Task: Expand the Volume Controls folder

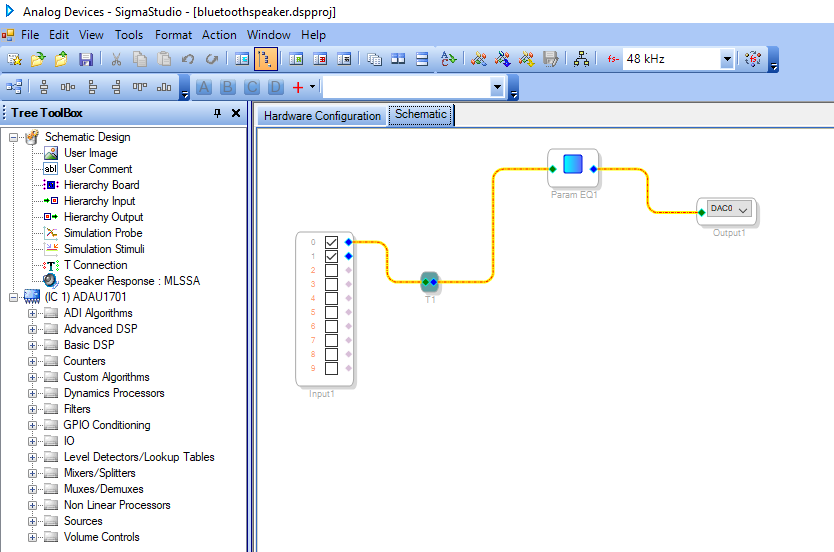Action: [32, 537]
